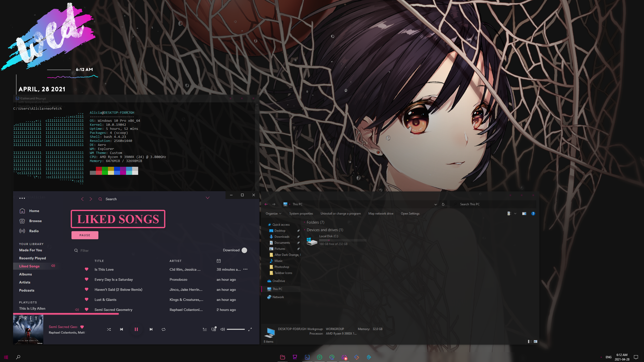Click the Search This PC input field
Viewport: 644px width, 362px height.
(x=491, y=204)
